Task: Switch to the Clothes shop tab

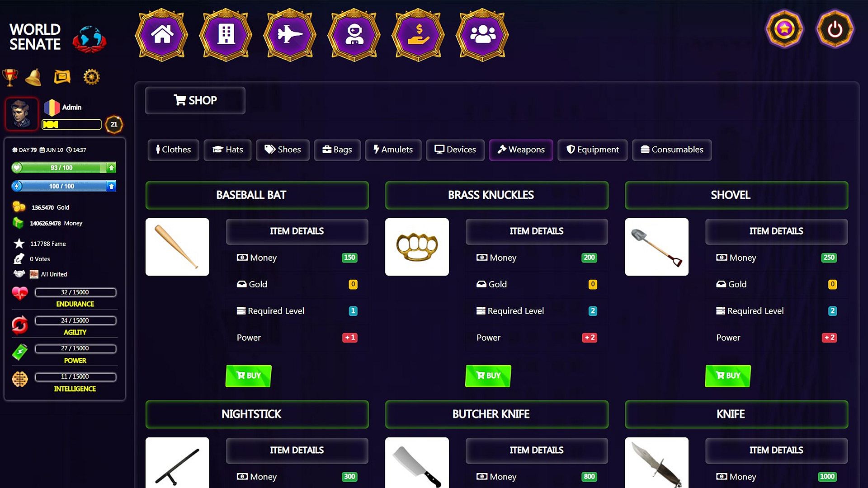Action: (x=174, y=150)
